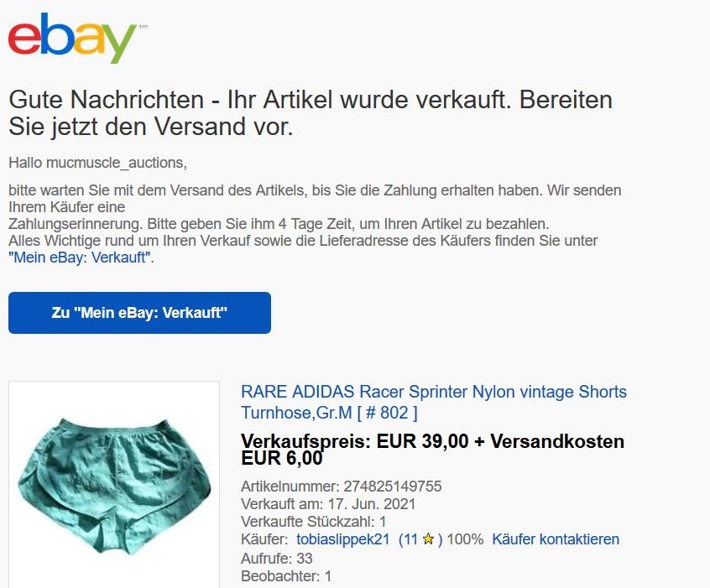This screenshot has height=588, width=710.
Task: Click the Verkaufspreis EUR 39,00 text
Action: click(x=354, y=441)
